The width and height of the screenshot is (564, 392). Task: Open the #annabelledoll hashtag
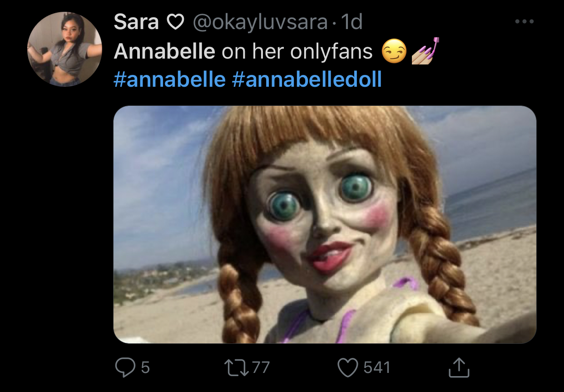307,79
